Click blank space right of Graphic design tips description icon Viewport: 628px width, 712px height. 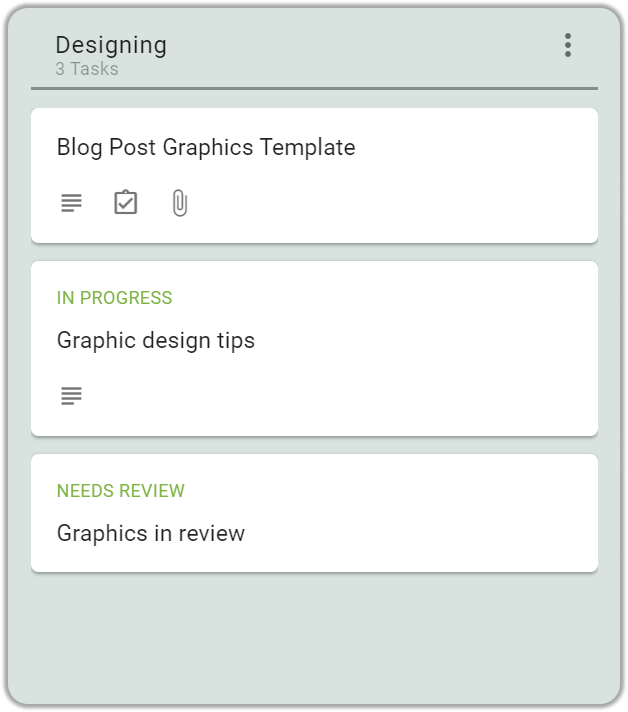click(x=336, y=396)
